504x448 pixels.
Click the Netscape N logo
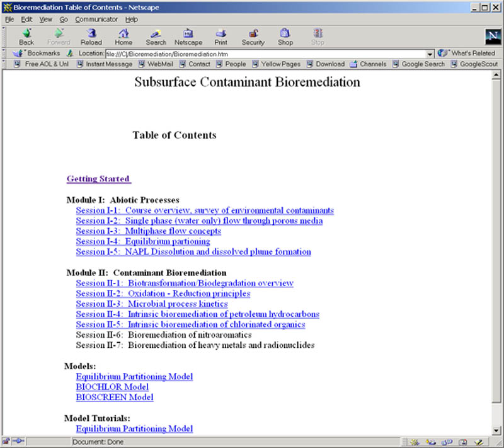[493, 37]
